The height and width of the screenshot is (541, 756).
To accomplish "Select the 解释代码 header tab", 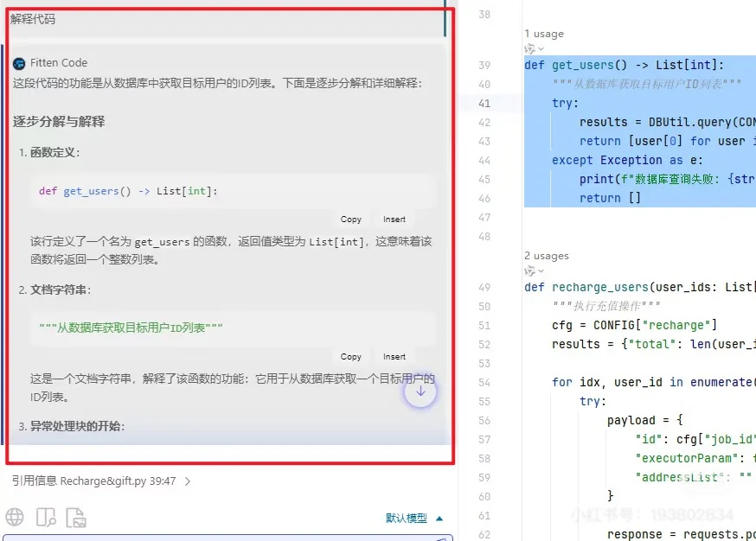I will [x=35, y=18].
